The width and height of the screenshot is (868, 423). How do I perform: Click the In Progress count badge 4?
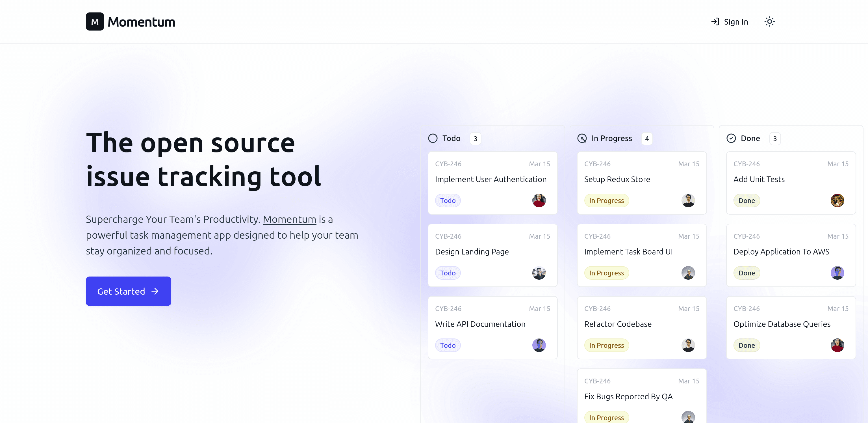click(x=647, y=139)
